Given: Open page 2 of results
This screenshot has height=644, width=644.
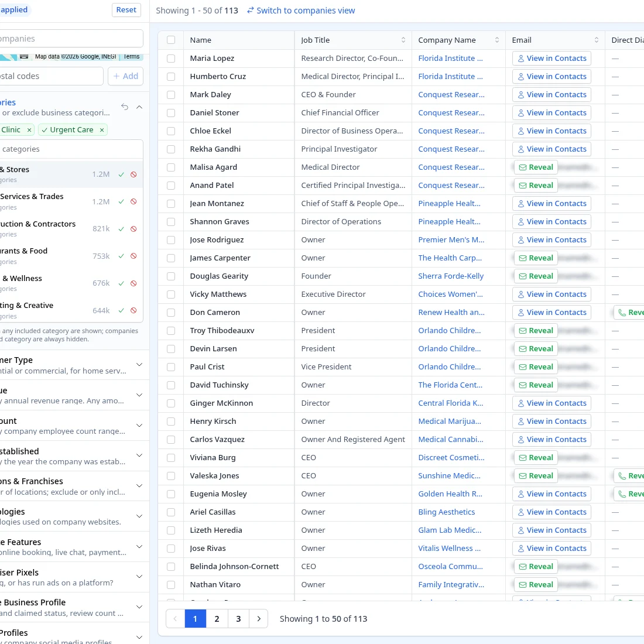Looking at the screenshot, I should pos(217,619).
